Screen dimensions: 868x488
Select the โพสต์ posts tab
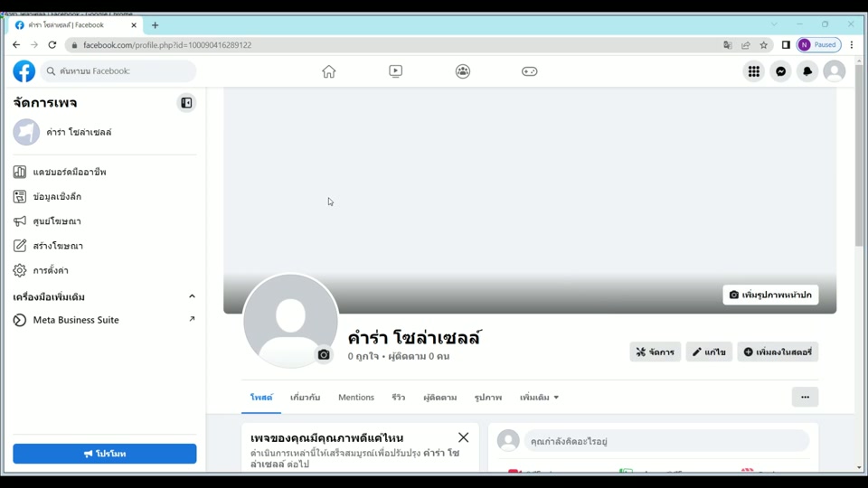click(x=261, y=398)
